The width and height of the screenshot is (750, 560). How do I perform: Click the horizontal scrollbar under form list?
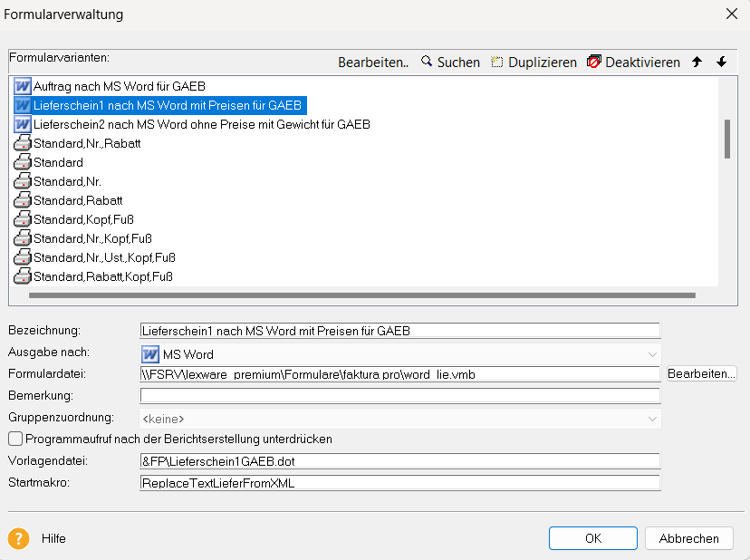click(362, 295)
